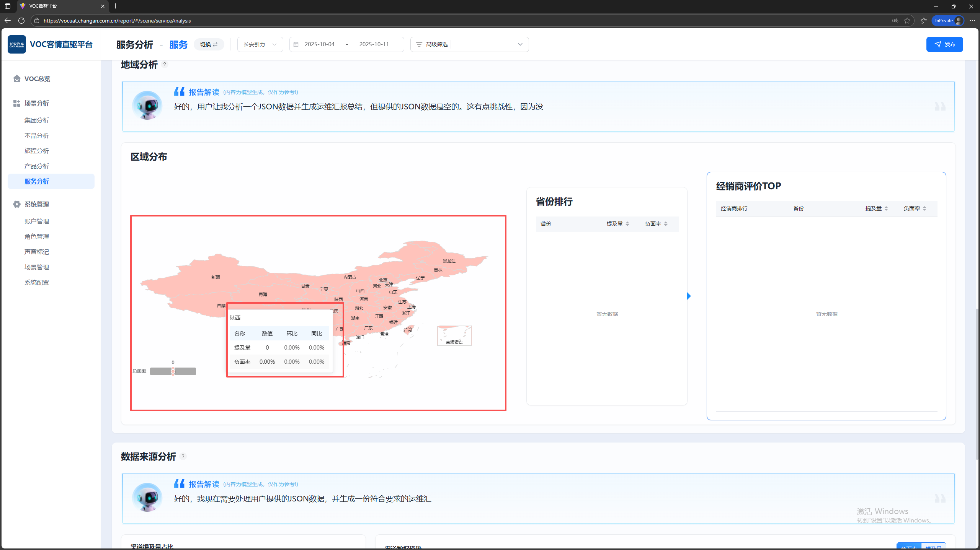Viewport: 980px width, 550px height.
Task: Collapse the 场景分析 sidebar group
Action: [37, 103]
